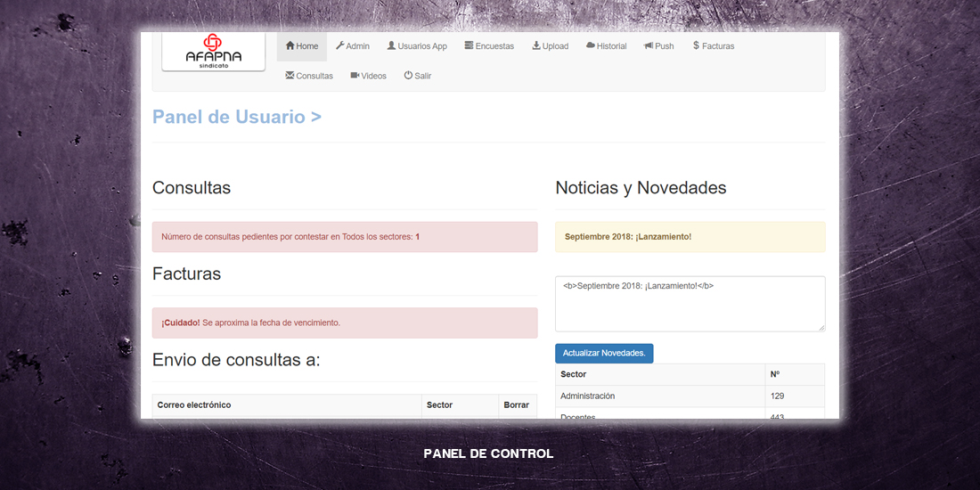Image resolution: width=980 pixels, height=490 pixels.
Task: Click the megaphone icon beside Push
Action: 648,45
